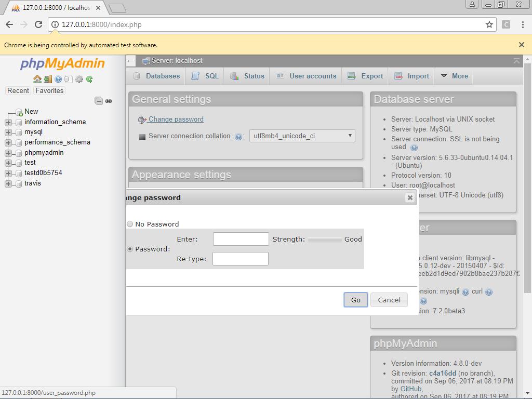532x399 pixels.
Task: Expand the mysql database node
Action: [8, 132]
